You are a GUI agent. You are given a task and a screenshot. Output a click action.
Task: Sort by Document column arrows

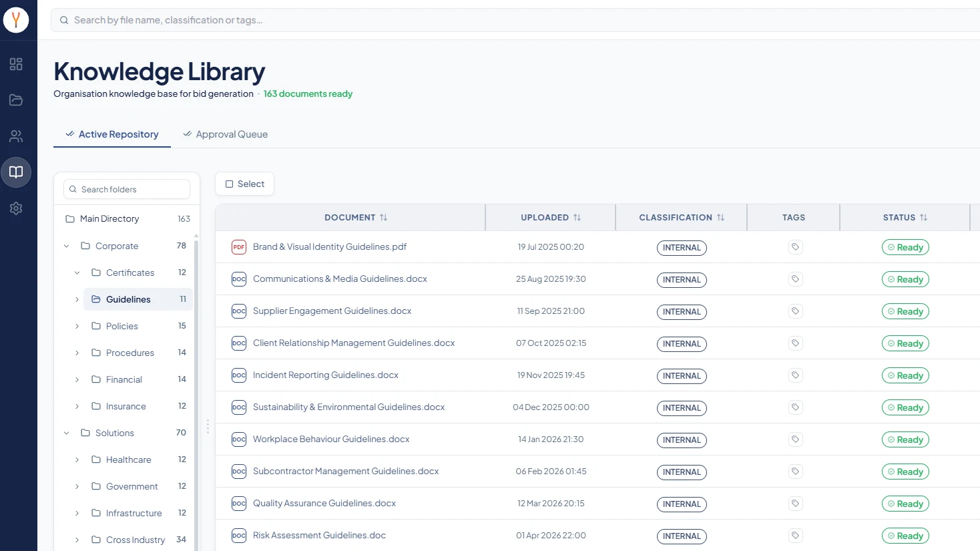tap(383, 218)
